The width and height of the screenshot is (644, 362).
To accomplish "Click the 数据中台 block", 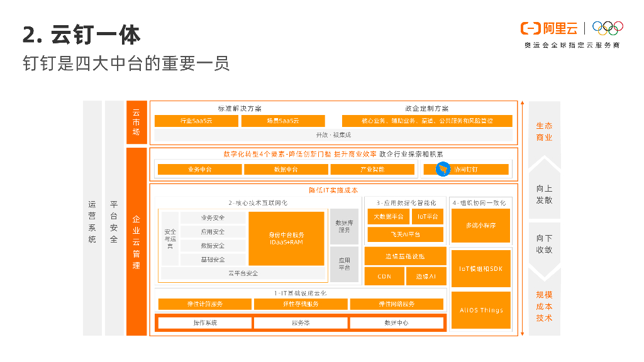I will (286, 170).
